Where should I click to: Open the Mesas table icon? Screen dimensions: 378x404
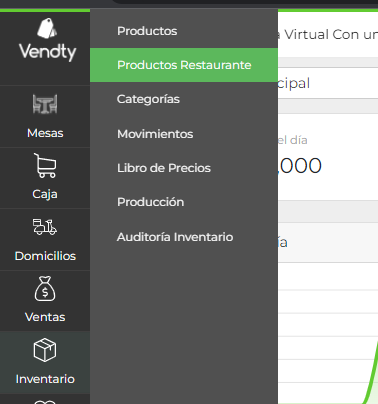(x=45, y=104)
